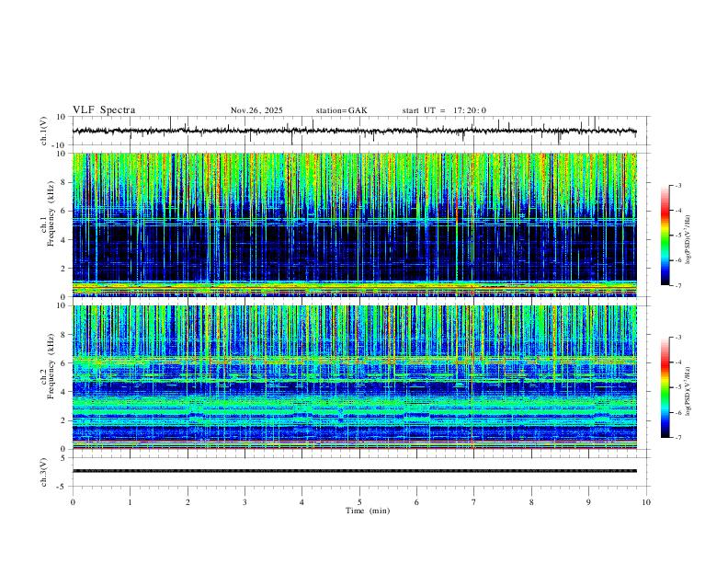The width and height of the screenshot is (728, 563).
Task: Click the time axis tick label "4"
Action: pyautogui.click(x=302, y=502)
